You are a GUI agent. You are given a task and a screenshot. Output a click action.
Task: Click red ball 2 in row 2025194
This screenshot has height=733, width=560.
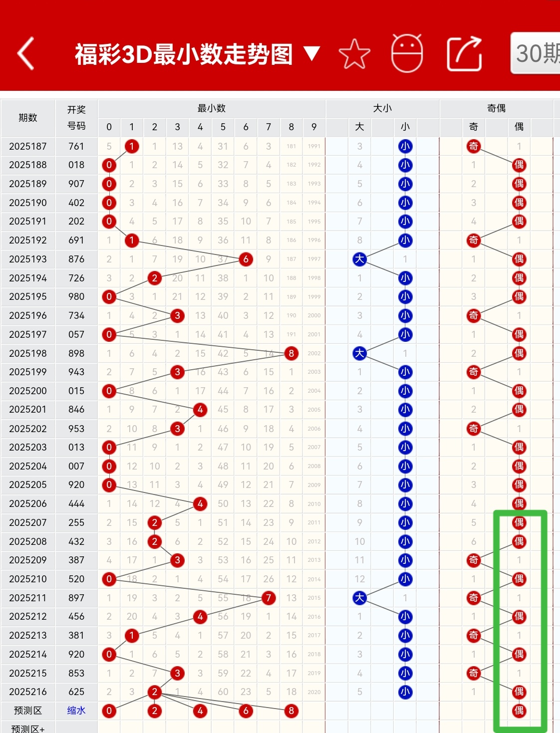155,278
